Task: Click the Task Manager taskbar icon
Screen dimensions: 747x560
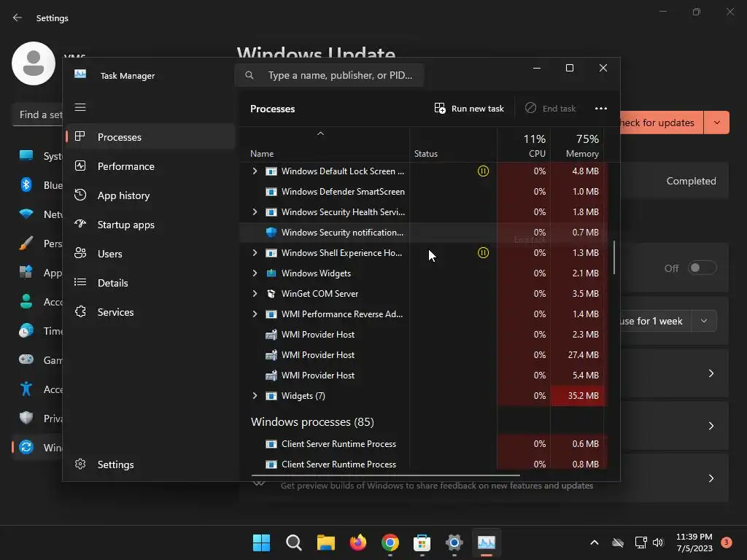Action: tap(487, 542)
